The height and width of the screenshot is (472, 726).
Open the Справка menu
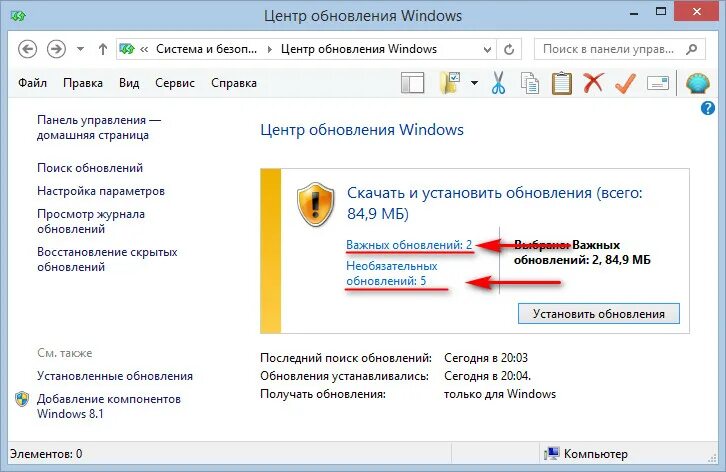[234, 83]
